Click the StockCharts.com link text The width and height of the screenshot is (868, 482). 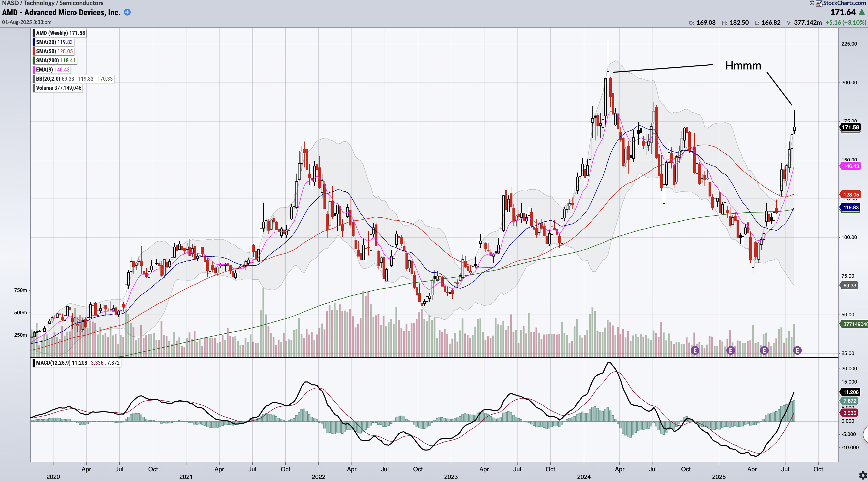(x=844, y=3)
